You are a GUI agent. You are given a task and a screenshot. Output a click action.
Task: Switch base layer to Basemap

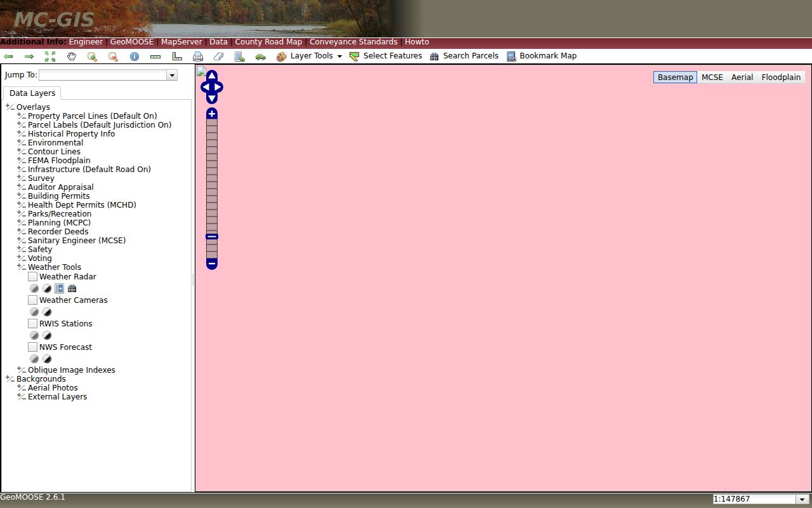click(x=675, y=77)
